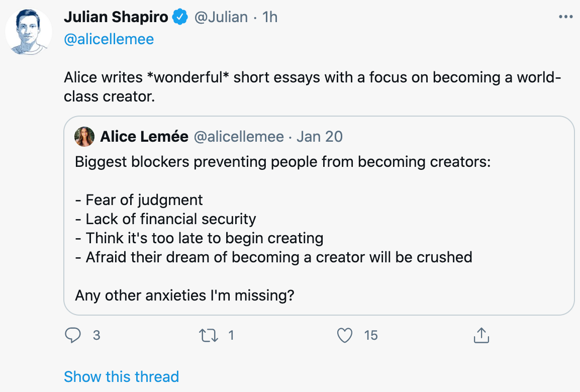Screen dimensions: 580x392
Task: Open the three-dot More options menu
Action: [565, 17]
